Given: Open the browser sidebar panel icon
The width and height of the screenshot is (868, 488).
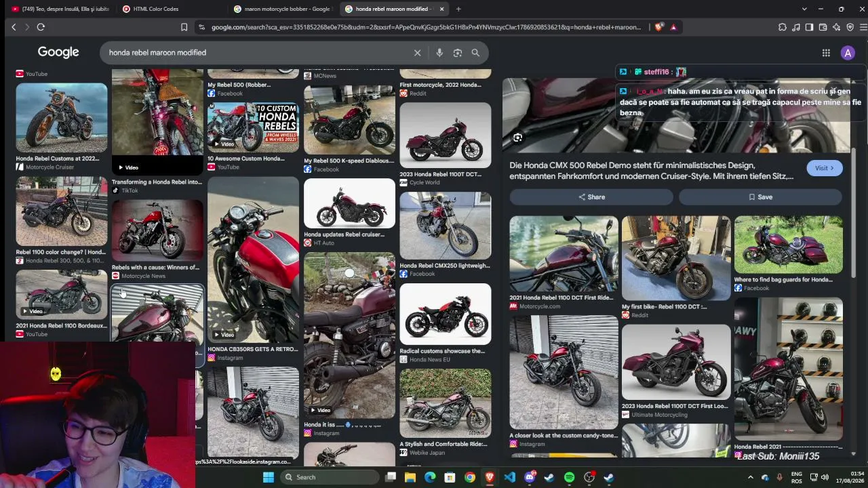Looking at the screenshot, I should 809,27.
